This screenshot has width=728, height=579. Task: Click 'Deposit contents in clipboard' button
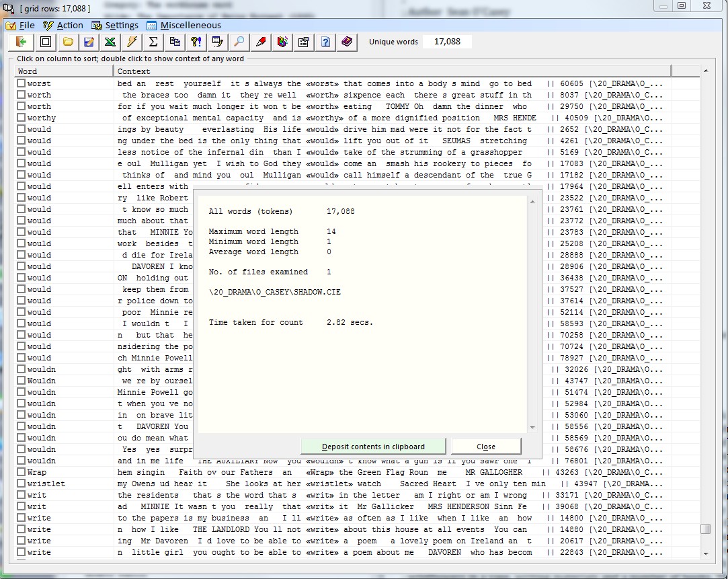click(x=373, y=447)
